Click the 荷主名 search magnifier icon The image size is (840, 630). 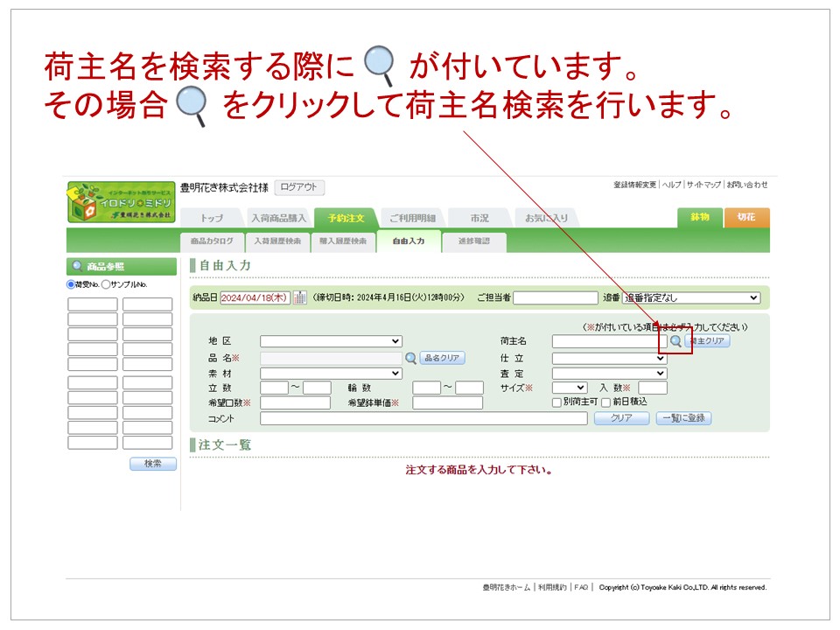tap(675, 341)
